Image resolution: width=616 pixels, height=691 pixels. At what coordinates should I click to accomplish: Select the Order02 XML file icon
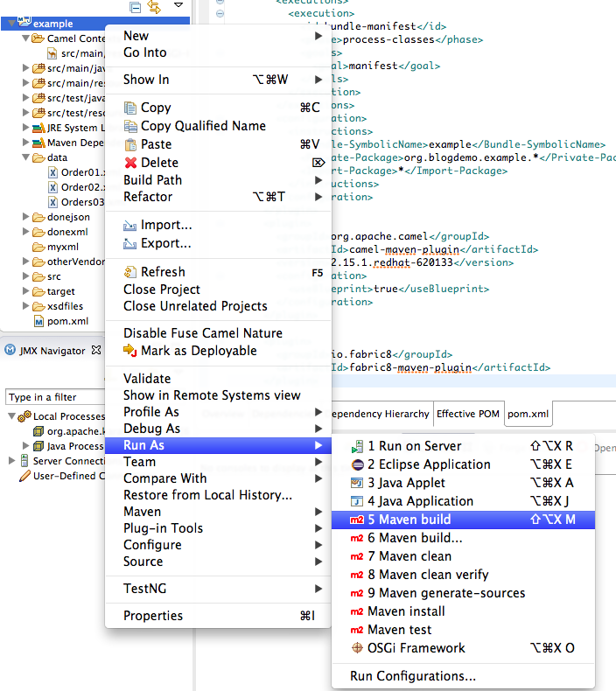[52, 187]
